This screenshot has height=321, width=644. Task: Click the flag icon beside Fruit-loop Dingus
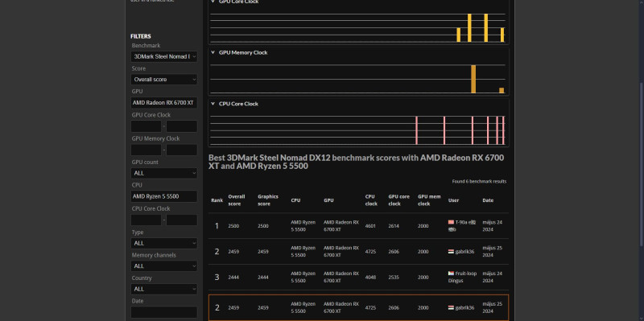click(x=451, y=274)
